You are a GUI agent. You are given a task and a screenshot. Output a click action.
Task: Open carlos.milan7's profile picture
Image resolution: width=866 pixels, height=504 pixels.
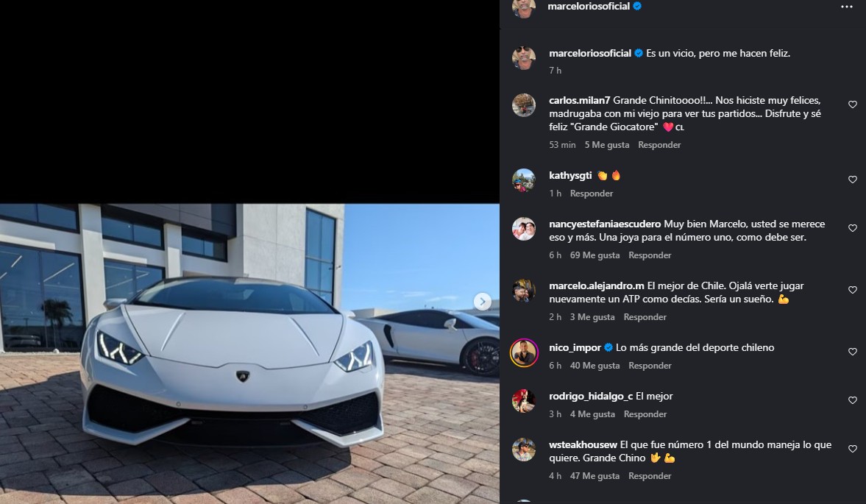click(524, 104)
